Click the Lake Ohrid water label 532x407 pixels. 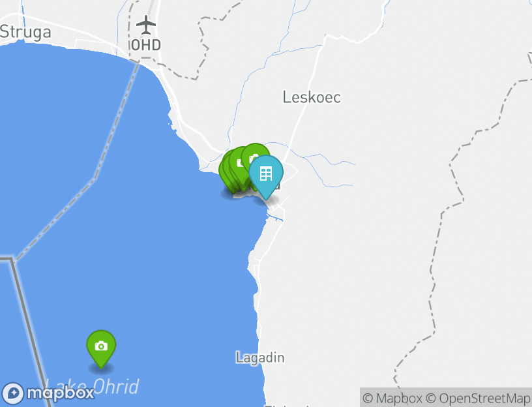[92, 386]
